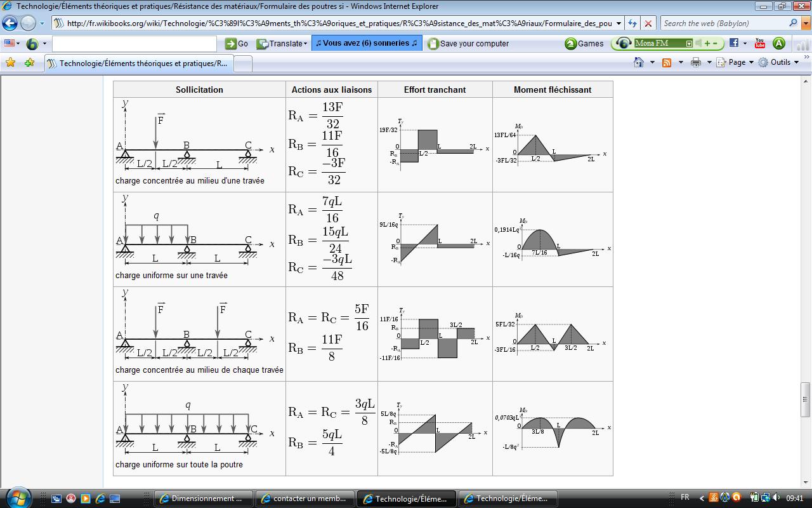
Task: Click the YouTube toolbar icon
Action: click(x=760, y=43)
